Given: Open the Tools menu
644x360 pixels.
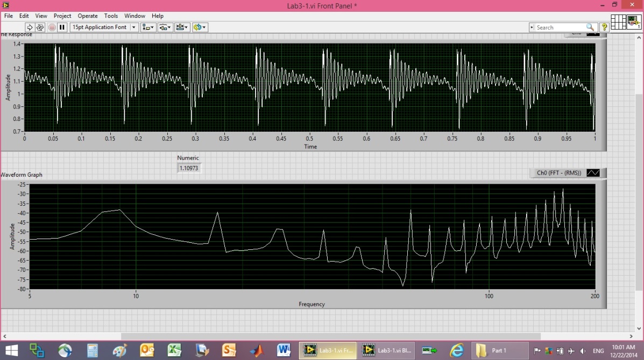Looking at the screenshot, I should point(111,16).
